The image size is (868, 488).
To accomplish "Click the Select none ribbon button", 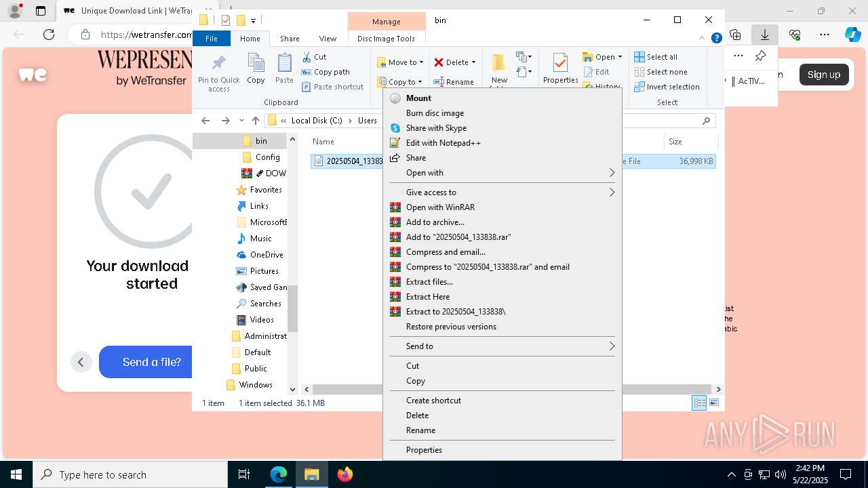I will (x=660, y=72).
